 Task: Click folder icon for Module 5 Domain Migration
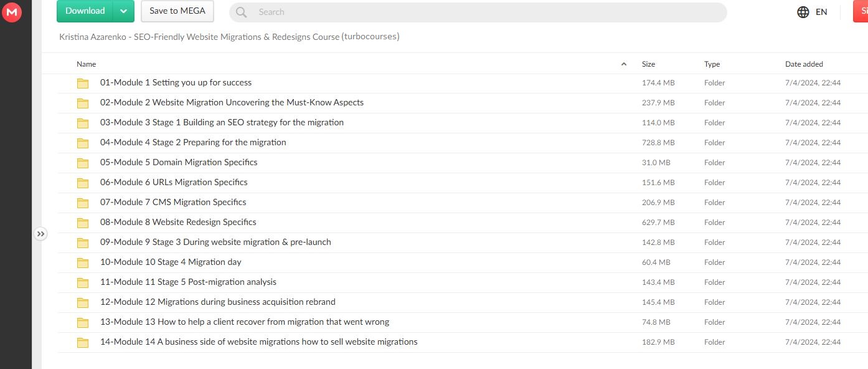click(x=83, y=163)
